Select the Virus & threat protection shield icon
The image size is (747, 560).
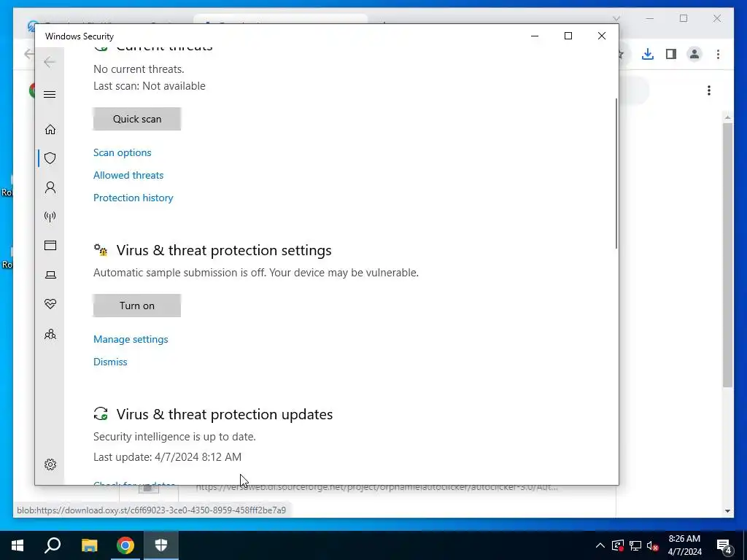[50, 158]
